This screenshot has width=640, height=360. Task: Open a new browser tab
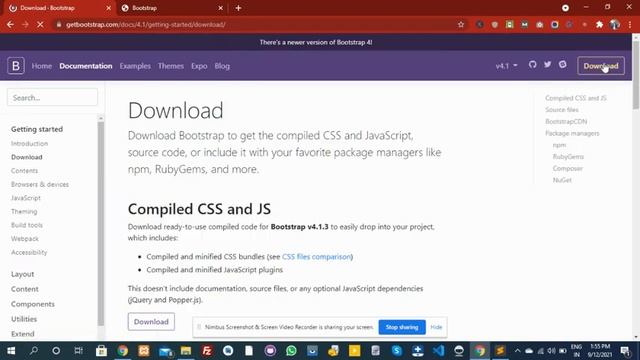(x=238, y=8)
